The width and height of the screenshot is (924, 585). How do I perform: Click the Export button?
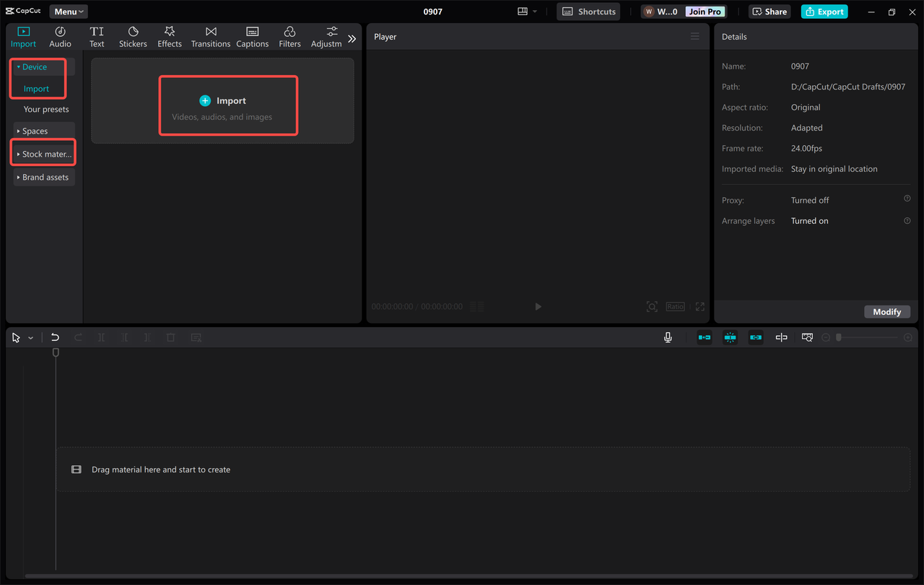[824, 12]
